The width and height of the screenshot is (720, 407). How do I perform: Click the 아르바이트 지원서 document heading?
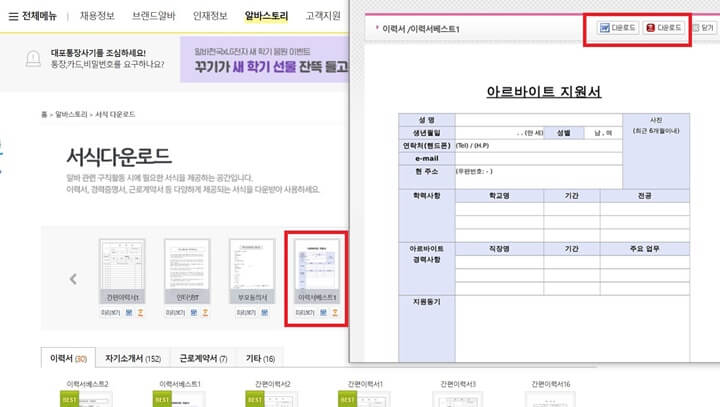click(x=544, y=91)
